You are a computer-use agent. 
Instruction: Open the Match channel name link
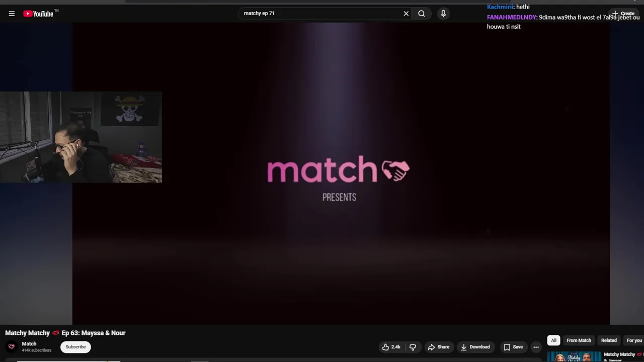click(x=29, y=344)
